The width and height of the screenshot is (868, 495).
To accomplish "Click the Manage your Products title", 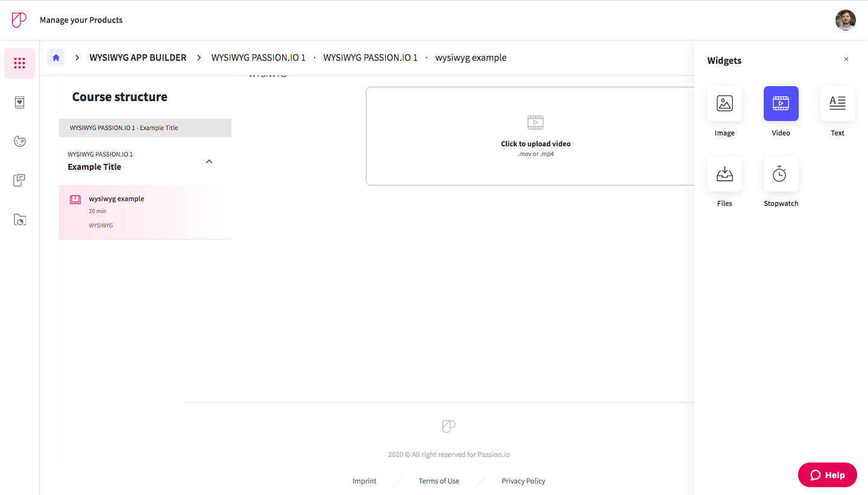I will tap(81, 20).
